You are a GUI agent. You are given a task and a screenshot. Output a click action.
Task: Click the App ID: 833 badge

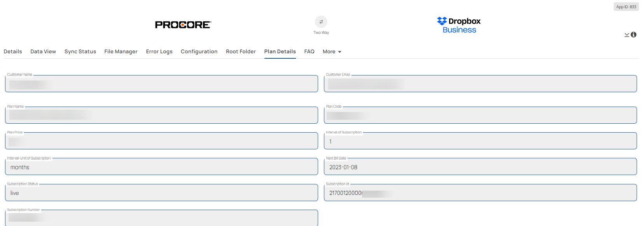point(626,7)
